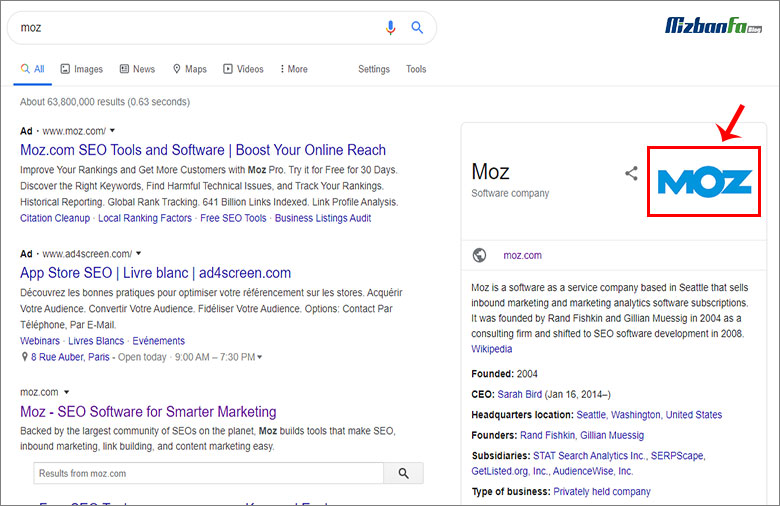Open the SERPScape subsidiary link
780x506 pixels.
coord(677,455)
